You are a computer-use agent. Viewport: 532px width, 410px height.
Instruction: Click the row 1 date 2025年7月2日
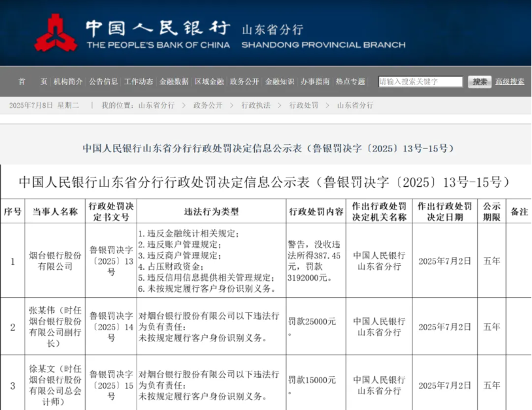(444, 261)
